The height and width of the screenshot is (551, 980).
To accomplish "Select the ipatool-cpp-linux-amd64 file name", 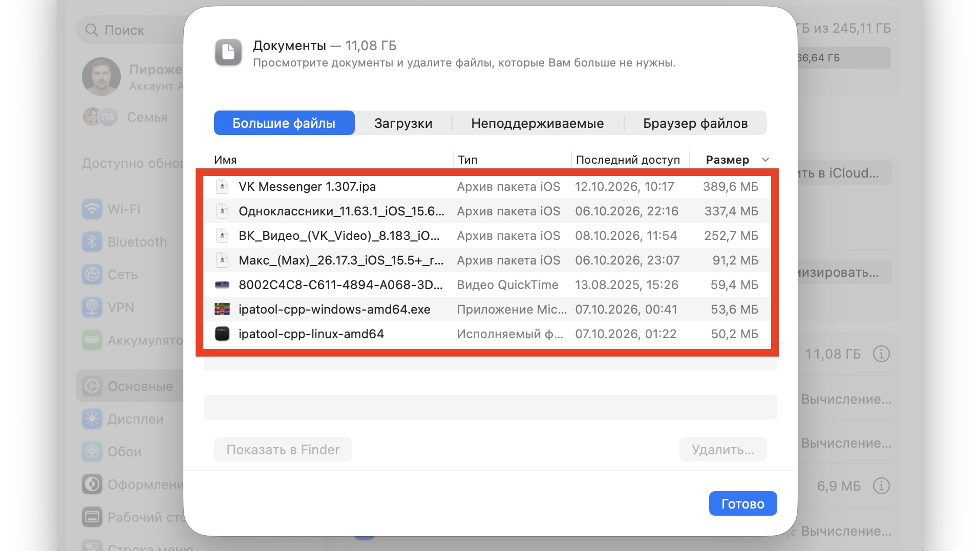I will (311, 334).
